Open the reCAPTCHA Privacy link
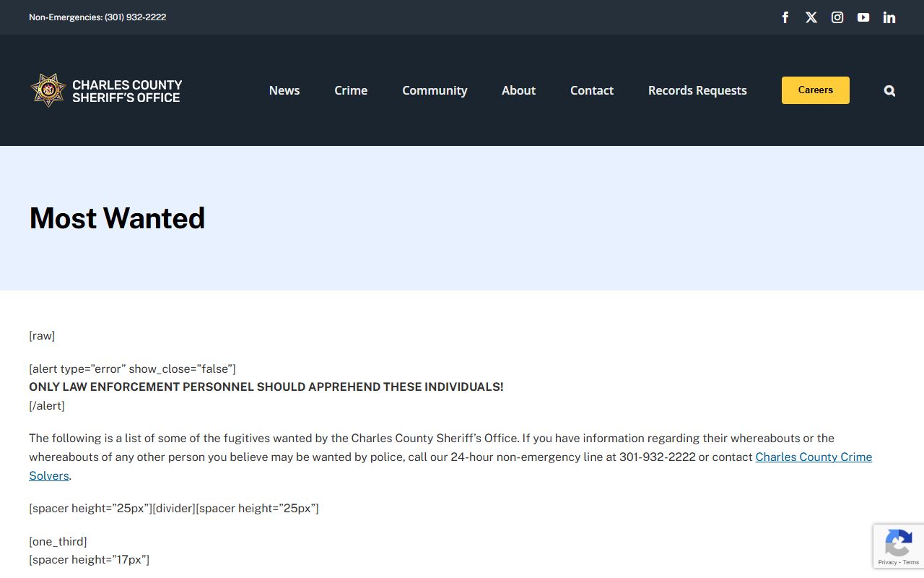Screen dimensions: 924x578 (887, 562)
